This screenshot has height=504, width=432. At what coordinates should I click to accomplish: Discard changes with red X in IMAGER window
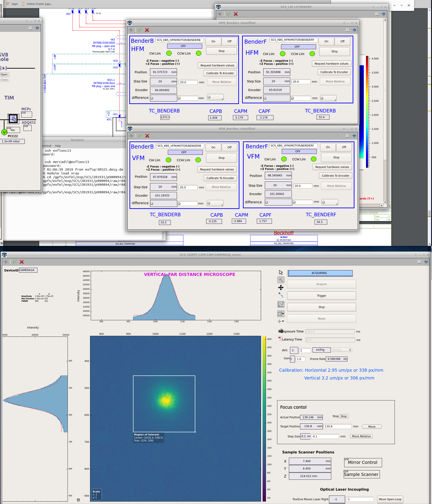pos(236,14)
